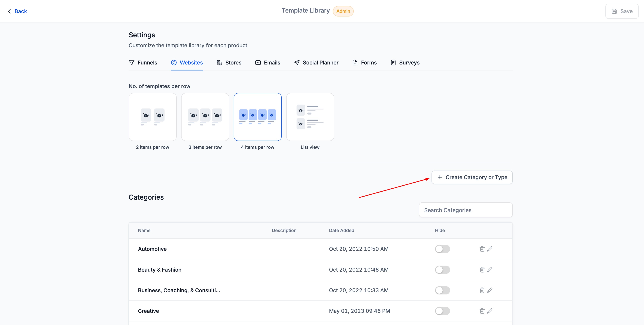Click trash icon for Beauty & Fashion
644x325 pixels.
(482, 270)
